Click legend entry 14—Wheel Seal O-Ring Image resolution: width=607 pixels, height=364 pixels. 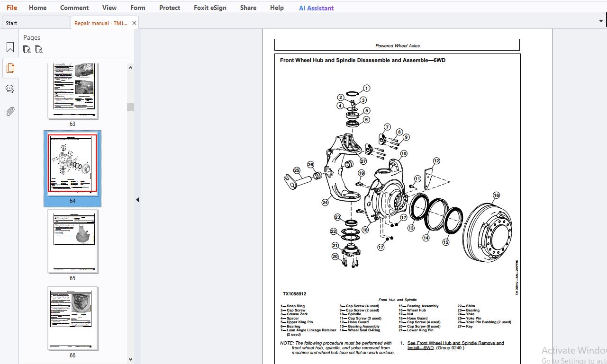click(x=360, y=330)
